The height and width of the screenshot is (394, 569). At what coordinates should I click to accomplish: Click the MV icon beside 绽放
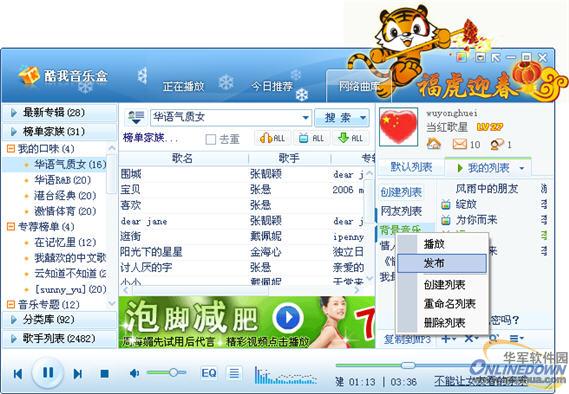(x=446, y=205)
